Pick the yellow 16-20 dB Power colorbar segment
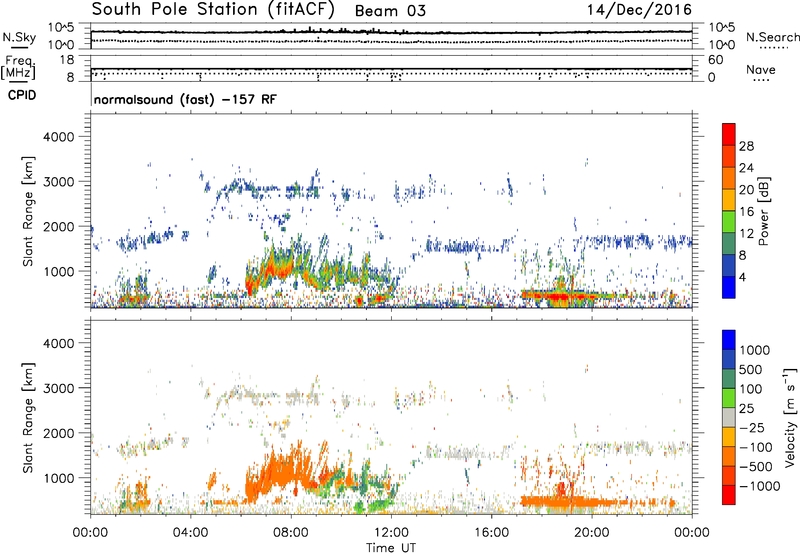800x554 pixels. pos(729,200)
